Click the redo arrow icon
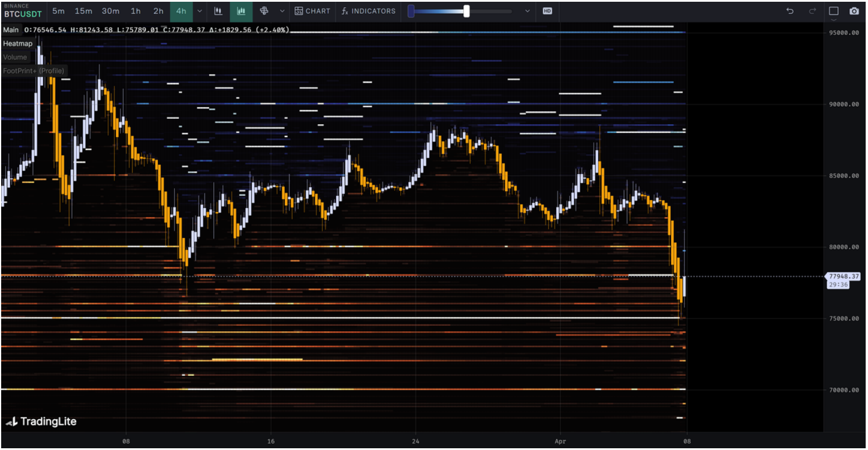This screenshot has height=450, width=868. (813, 11)
